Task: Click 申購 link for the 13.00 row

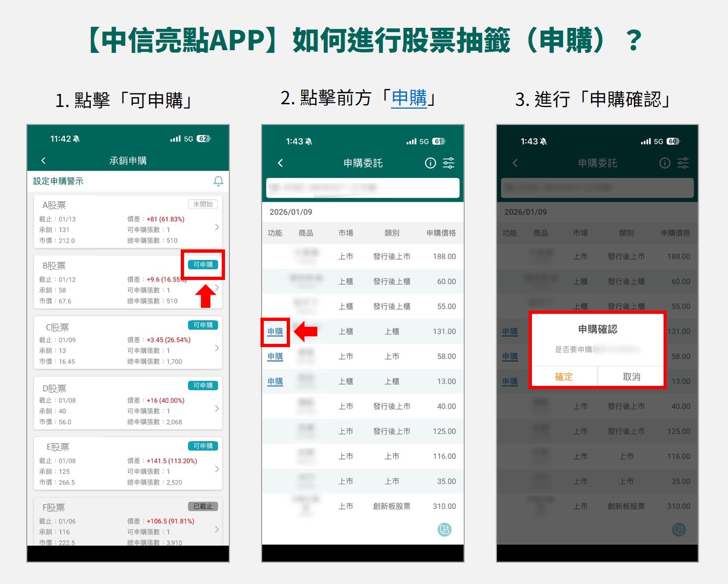Action: pyautogui.click(x=275, y=382)
